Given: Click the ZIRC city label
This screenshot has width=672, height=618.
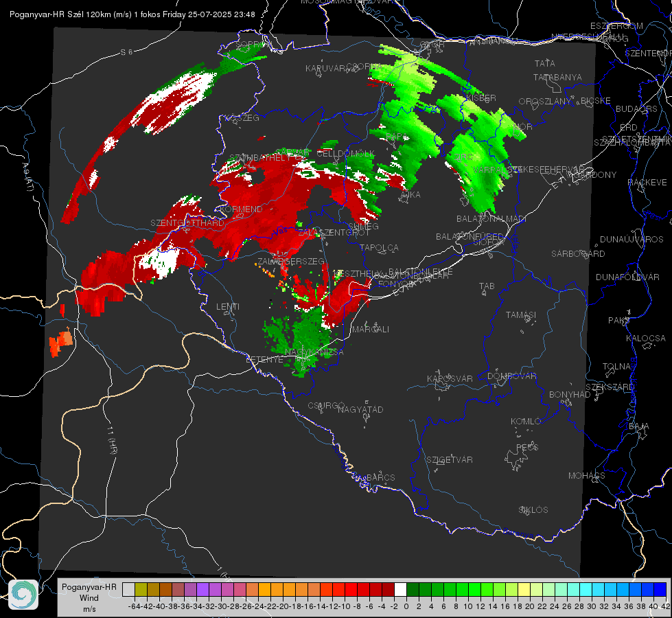Looking at the screenshot, I should 464,157.
